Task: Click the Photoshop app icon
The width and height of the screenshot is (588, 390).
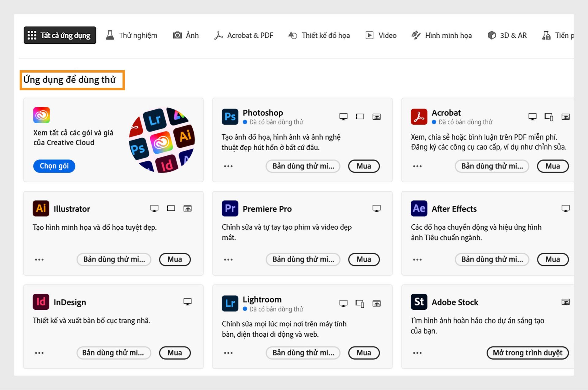Action: pos(230,117)
